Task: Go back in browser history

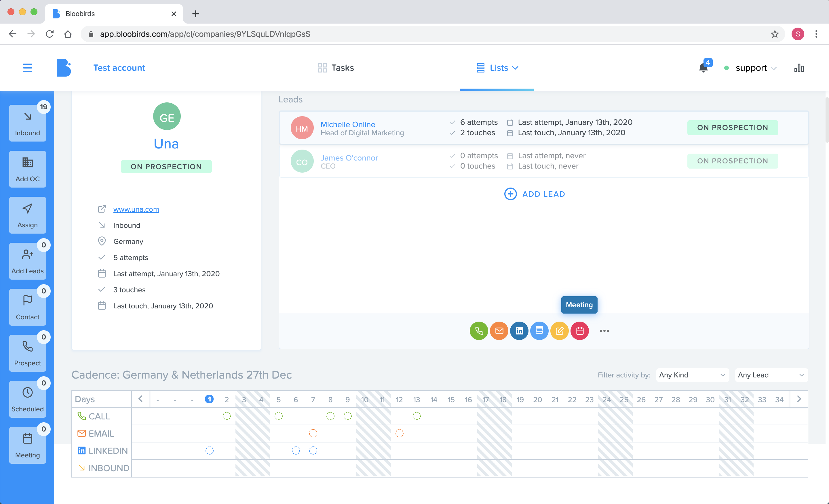Action: coord(13,34)
